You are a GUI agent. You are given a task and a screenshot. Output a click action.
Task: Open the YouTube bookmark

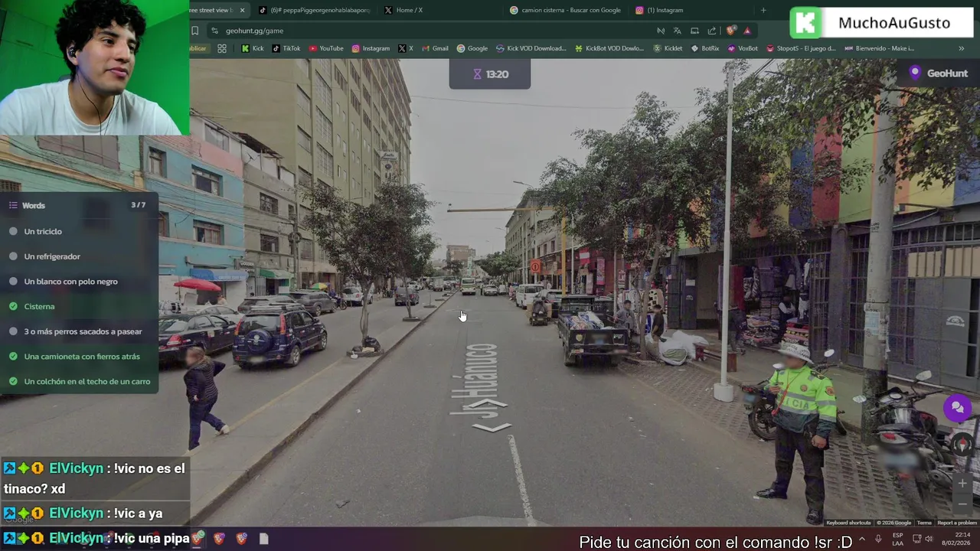(326, 48)
